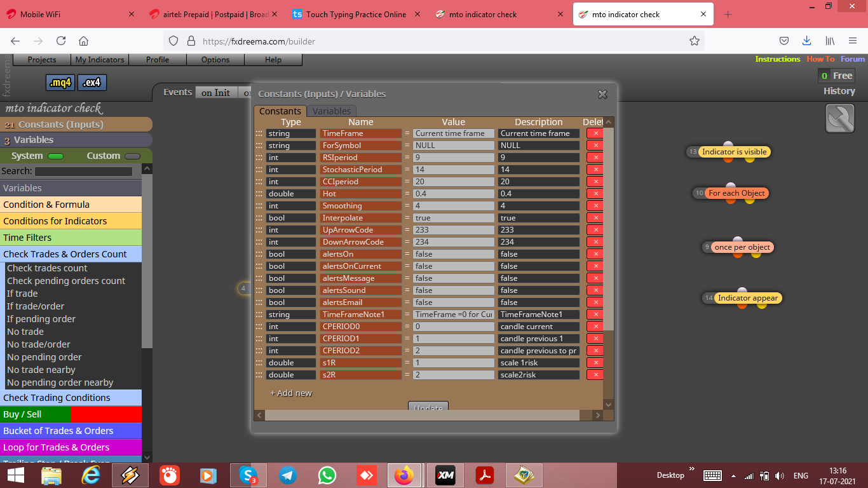Screen dimensions: 868x488
Task: Expand the Time Filters category
Action: pyautogui.click(x=71, y=238)
